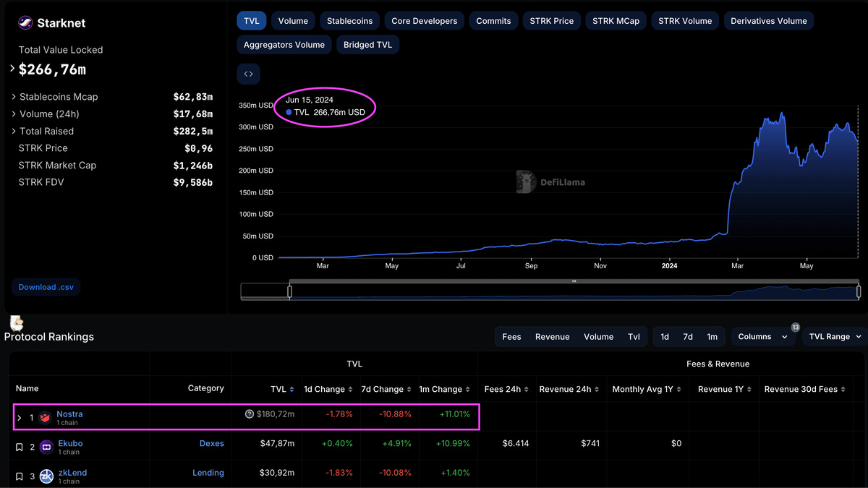Switch rankings to the Fees tab
This screenshot has width=868, height=488.
pyautogui.click(x=511, y=337)
